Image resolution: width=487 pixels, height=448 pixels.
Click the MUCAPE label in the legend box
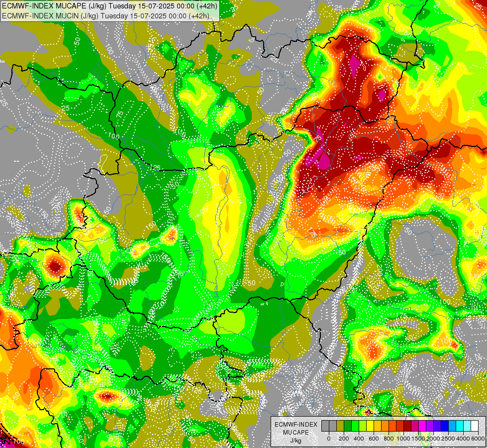[x=295, y=433]
